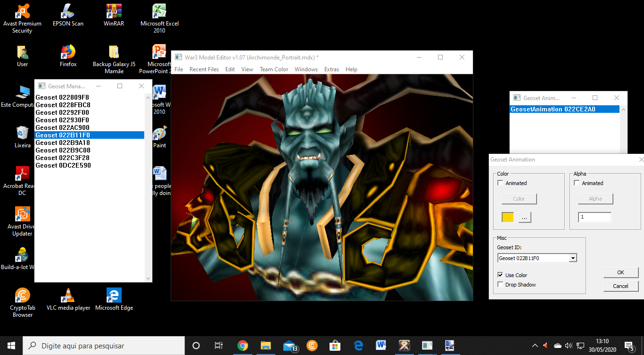Confirm Geoset Animation dialog with OK

click(620, 272)
